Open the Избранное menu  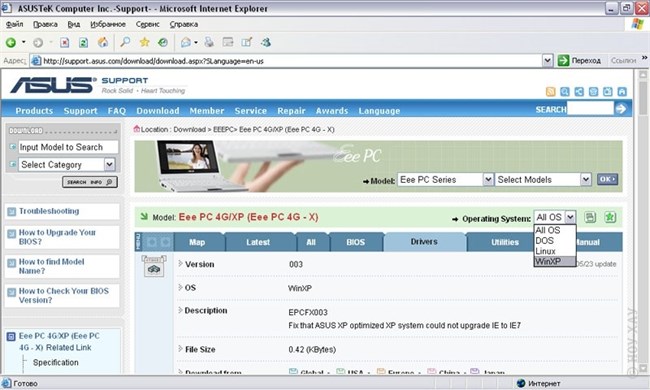(108, 24)
